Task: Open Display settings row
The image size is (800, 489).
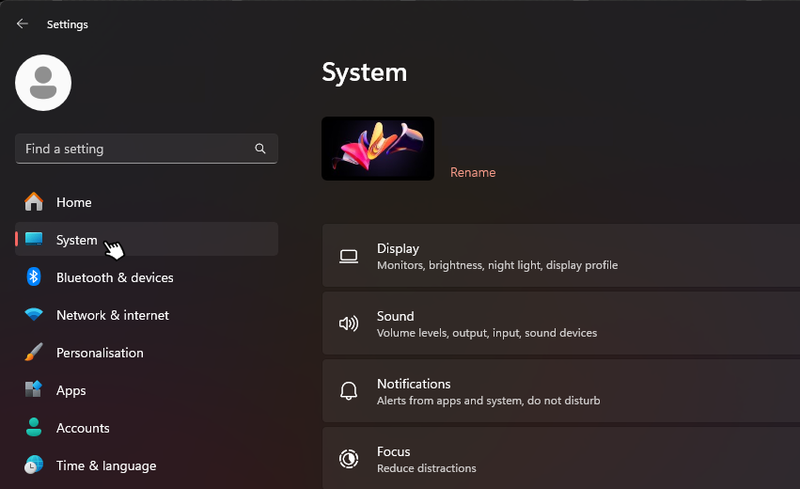Action: click(x=560, y=256)
